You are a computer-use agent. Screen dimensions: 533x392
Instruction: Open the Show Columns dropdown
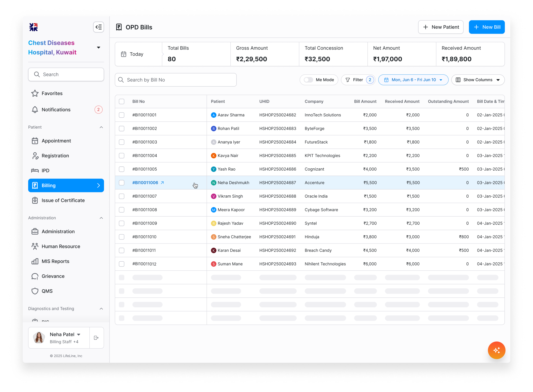(x=478, y=80)
